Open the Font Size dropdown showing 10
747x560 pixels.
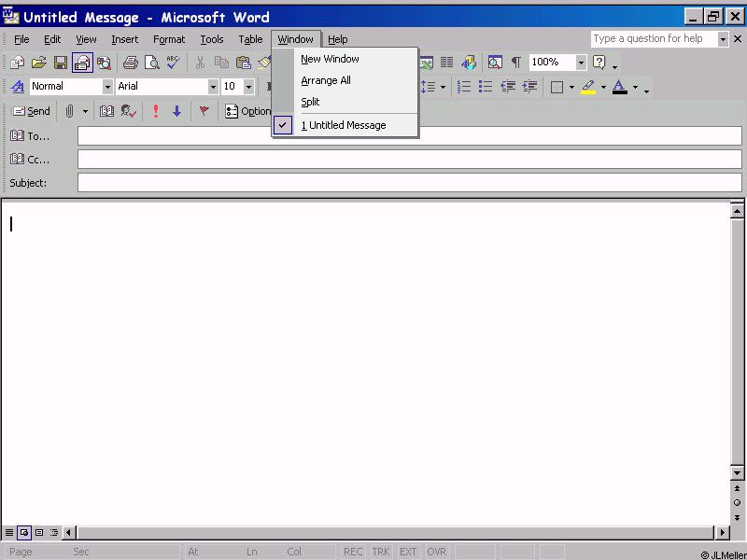(248, 87)
